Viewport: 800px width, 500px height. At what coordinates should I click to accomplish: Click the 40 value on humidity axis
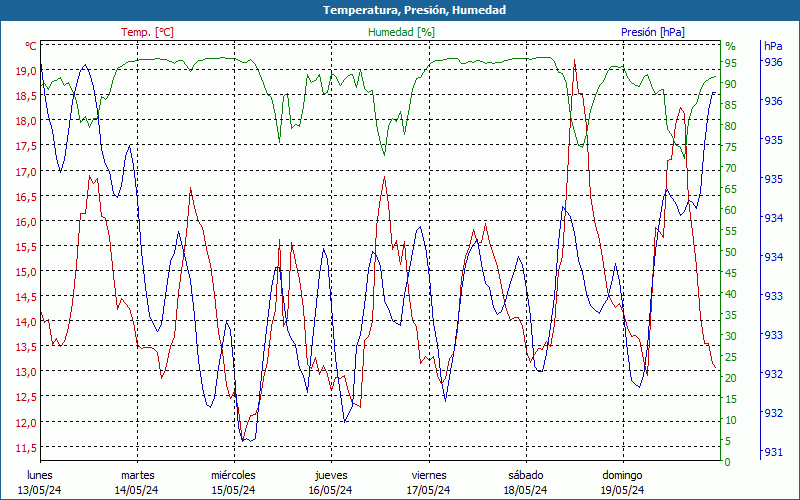click(x=731, y=294)
